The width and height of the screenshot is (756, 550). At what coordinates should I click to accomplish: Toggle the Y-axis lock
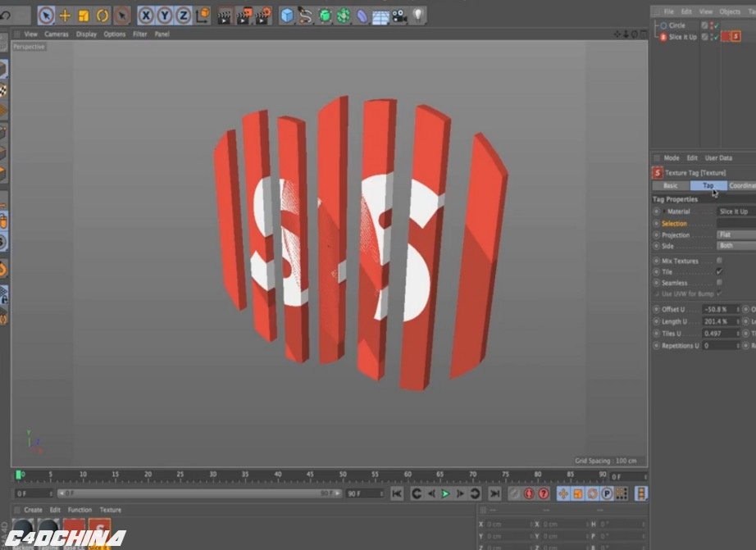(x=165, y=16)
